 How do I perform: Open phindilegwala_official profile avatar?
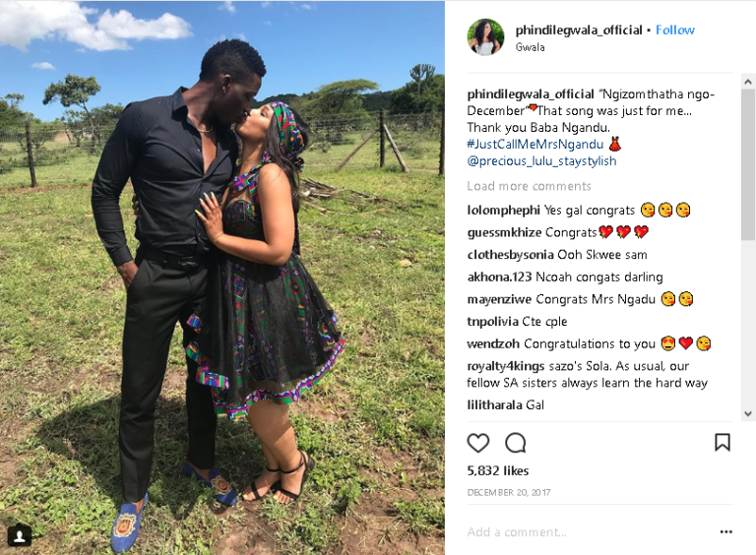[485, 37]
